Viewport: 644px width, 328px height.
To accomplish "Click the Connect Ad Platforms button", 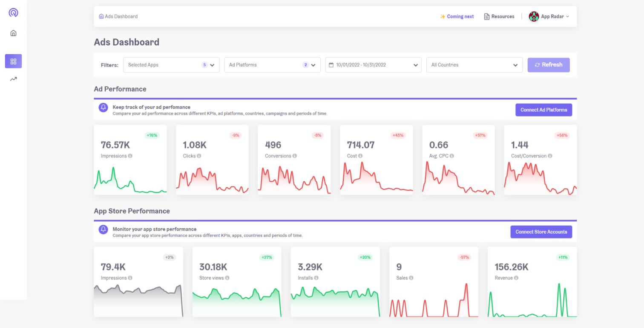I will click(543, 110).
